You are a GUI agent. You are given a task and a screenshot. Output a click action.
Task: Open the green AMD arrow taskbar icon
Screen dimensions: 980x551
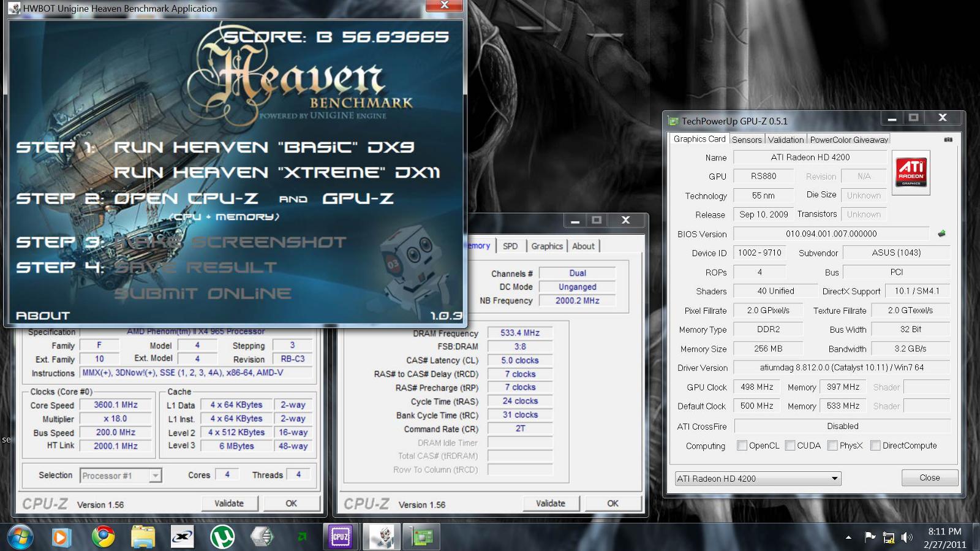click(301, 537)
